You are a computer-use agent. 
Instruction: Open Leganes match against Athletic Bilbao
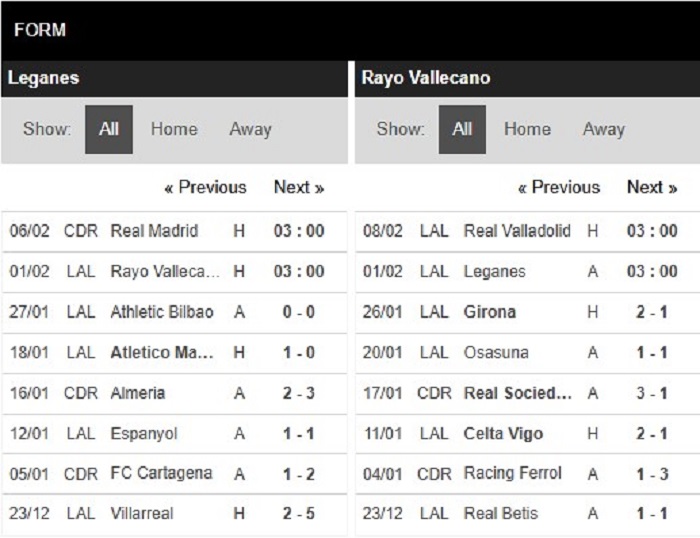pyautogui.click(x=174, y=312)
